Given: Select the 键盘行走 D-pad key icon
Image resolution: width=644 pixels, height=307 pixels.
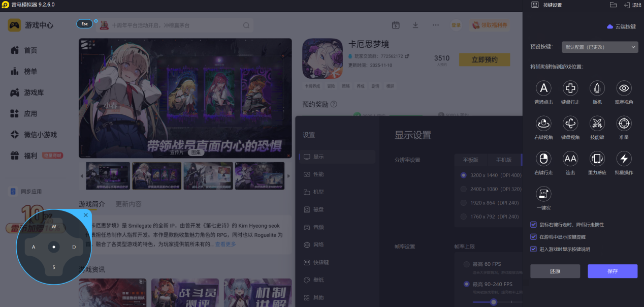Looking at the screenshot, I should [570, 88].
